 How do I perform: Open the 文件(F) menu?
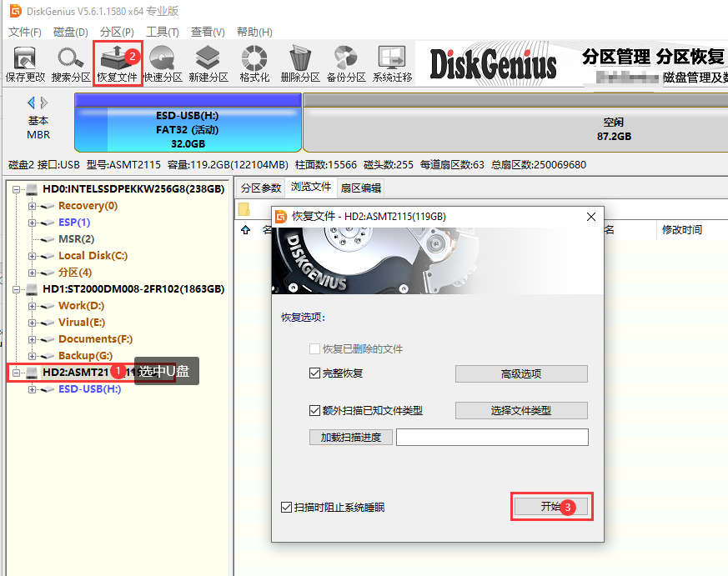point(25,32)
